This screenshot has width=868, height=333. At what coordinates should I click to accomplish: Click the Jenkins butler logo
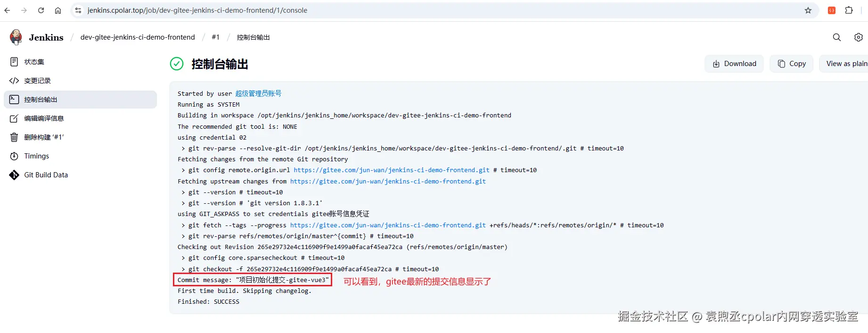[x=16, y=37]
